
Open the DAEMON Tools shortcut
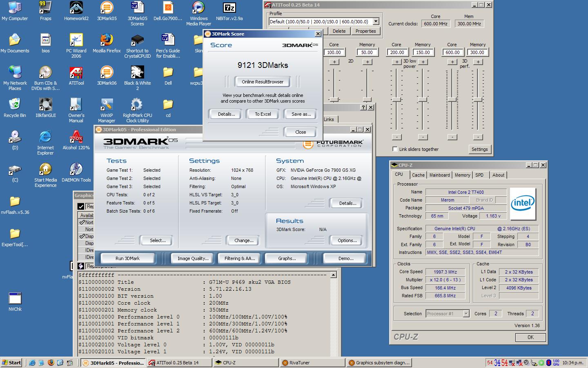[x=76, y=172]
